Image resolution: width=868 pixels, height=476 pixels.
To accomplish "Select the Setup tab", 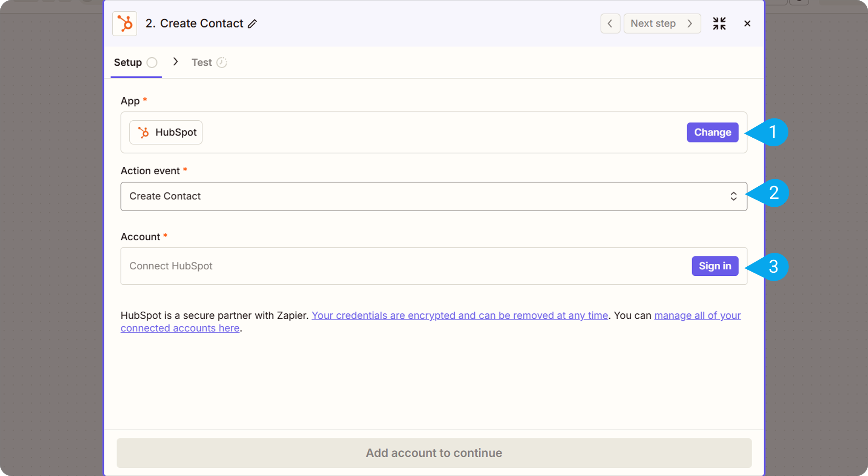I will pos(128,63).
